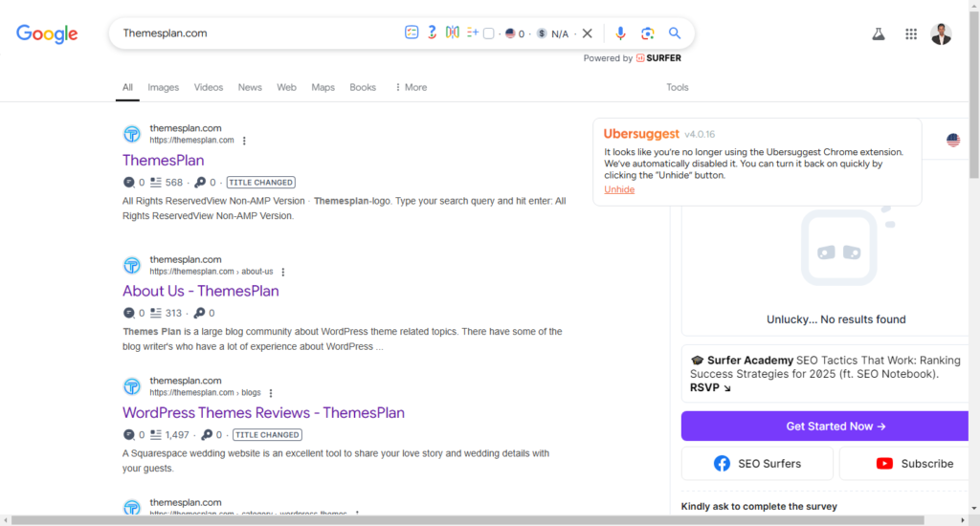Viewport: 980px width, 526px height.
Task: Open SEO Surfers Facebook group button
Action: tap(757, 464)
